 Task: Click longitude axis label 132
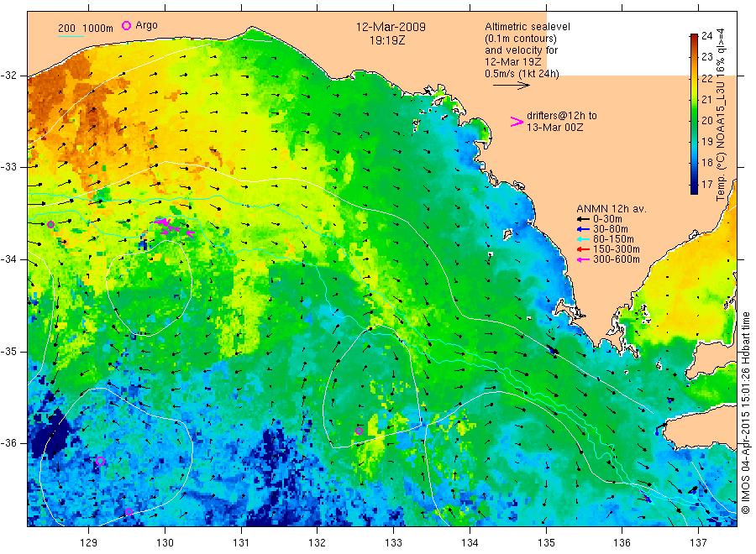pos(318,543)
